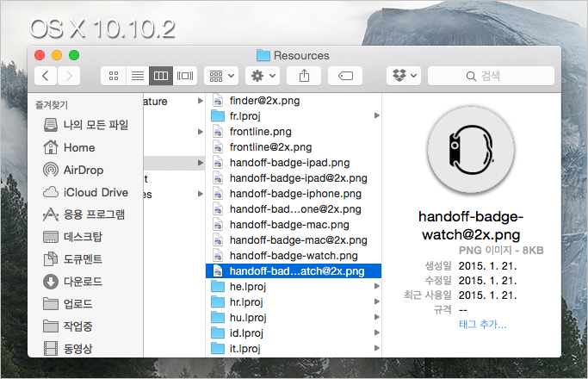
Task: Select handoff-badge-mac@2x.png file
Action: tap(294, 240)
